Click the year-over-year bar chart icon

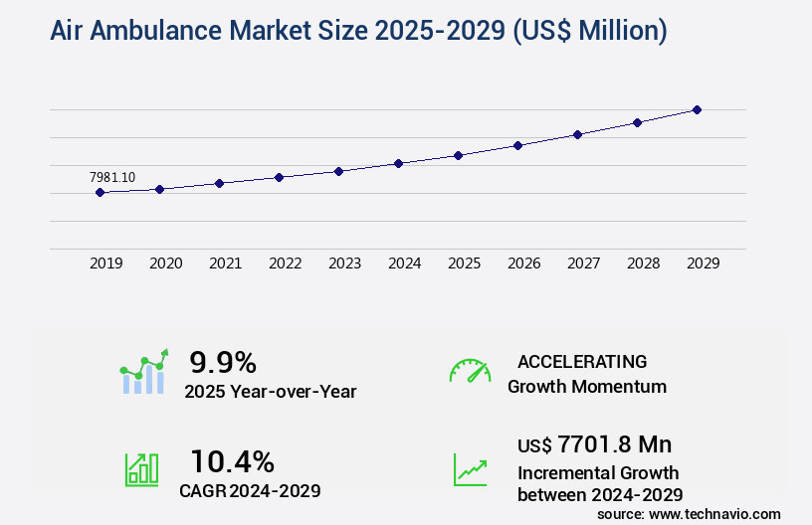tap(144, 373)
